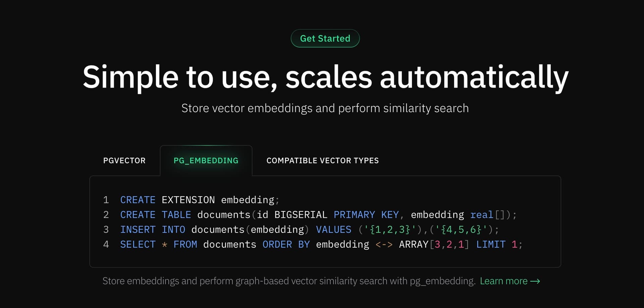Viewport: 644px width, 308px height.
Task: Click the heading Simple to use, scales automatically
Action: tap(322, 77)
